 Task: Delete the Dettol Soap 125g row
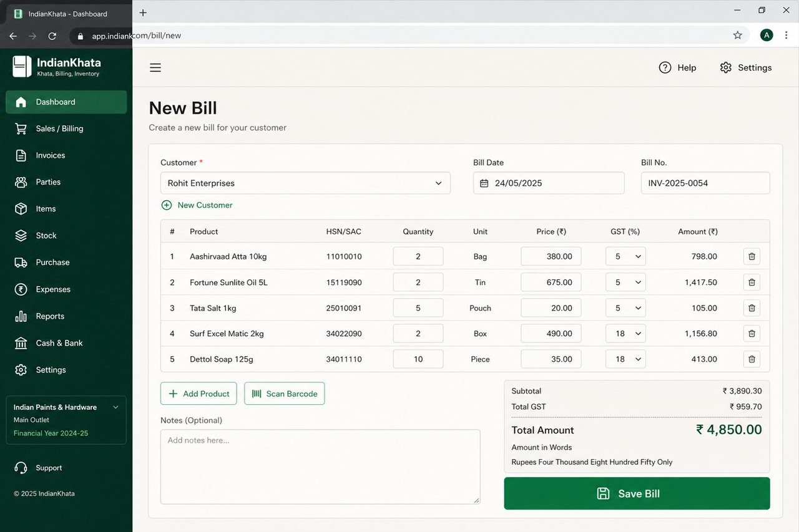click(752, 359)
